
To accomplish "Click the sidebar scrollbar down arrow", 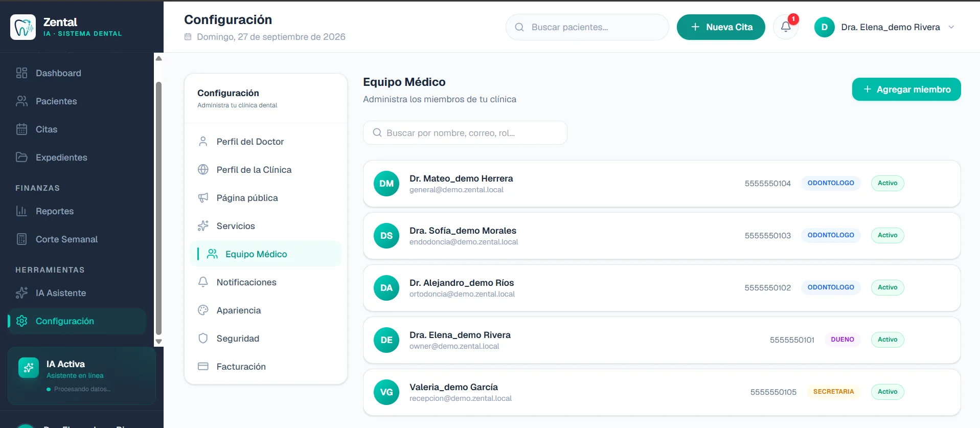I will (x=159, y=342).
